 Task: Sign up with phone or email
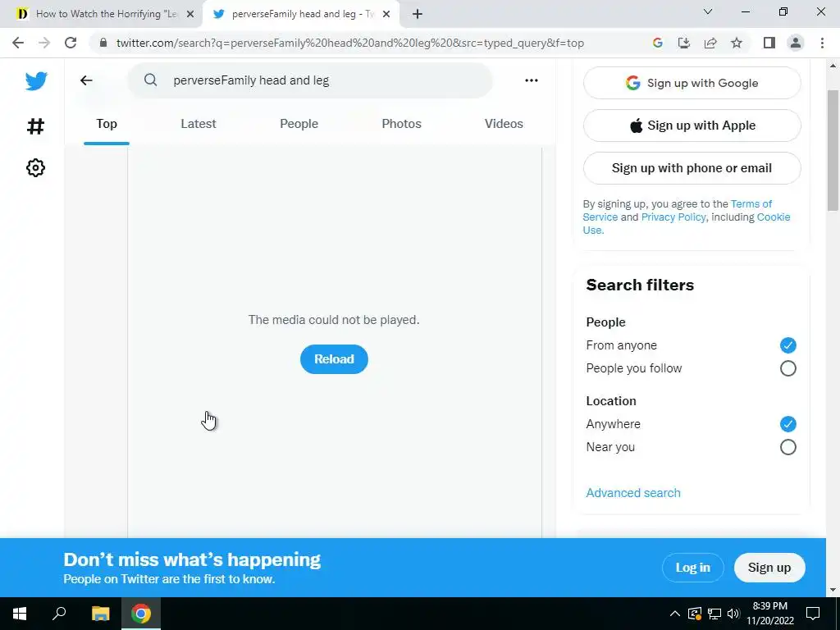coord(692,168)
